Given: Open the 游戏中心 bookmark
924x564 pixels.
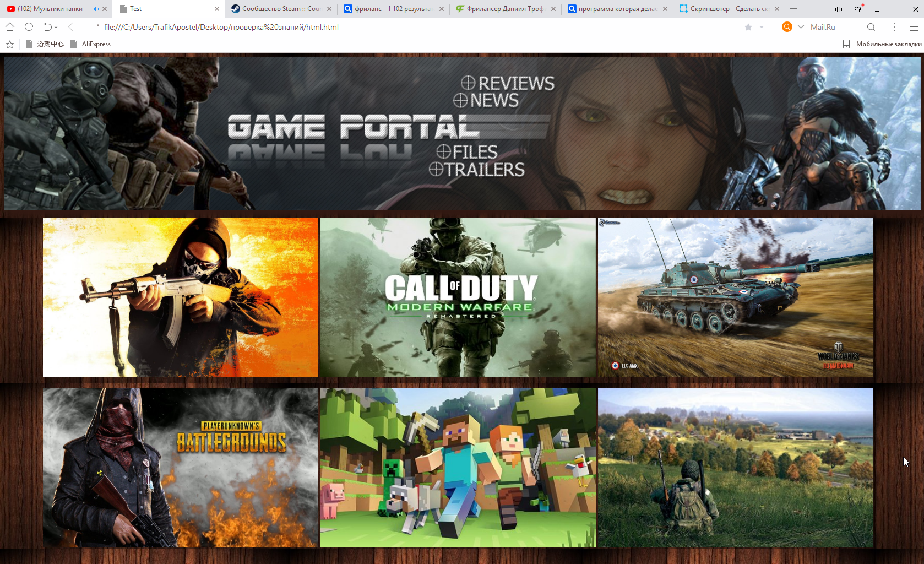Looking at the screenshot, I should pos(45,44).
